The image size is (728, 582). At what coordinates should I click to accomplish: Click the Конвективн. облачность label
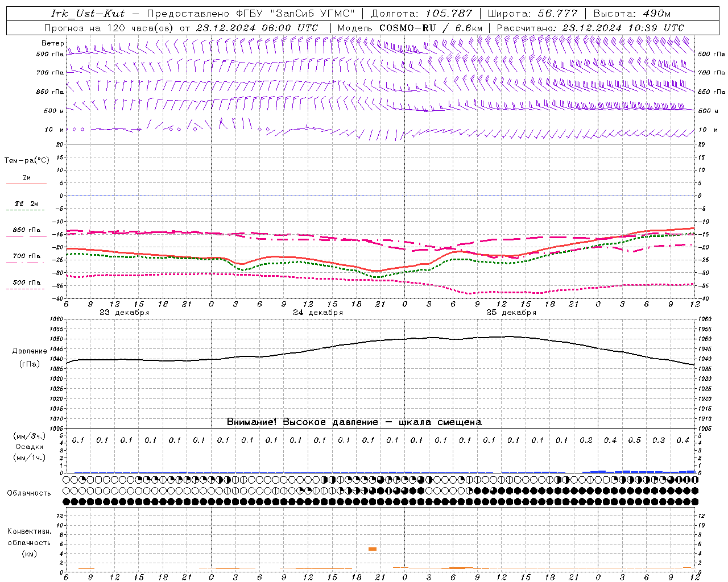pyautogui.click(x=29, y=542)
